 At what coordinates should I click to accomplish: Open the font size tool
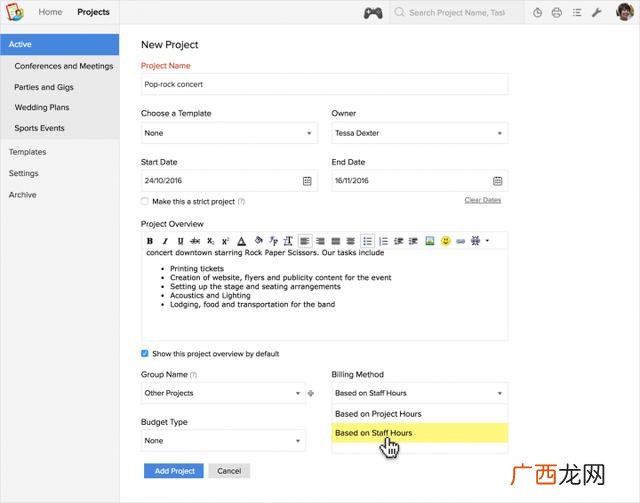[288, 241]
